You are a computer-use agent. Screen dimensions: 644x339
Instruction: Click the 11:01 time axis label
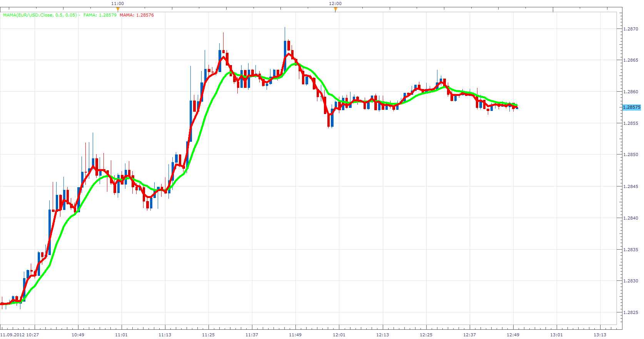[121, 335]
